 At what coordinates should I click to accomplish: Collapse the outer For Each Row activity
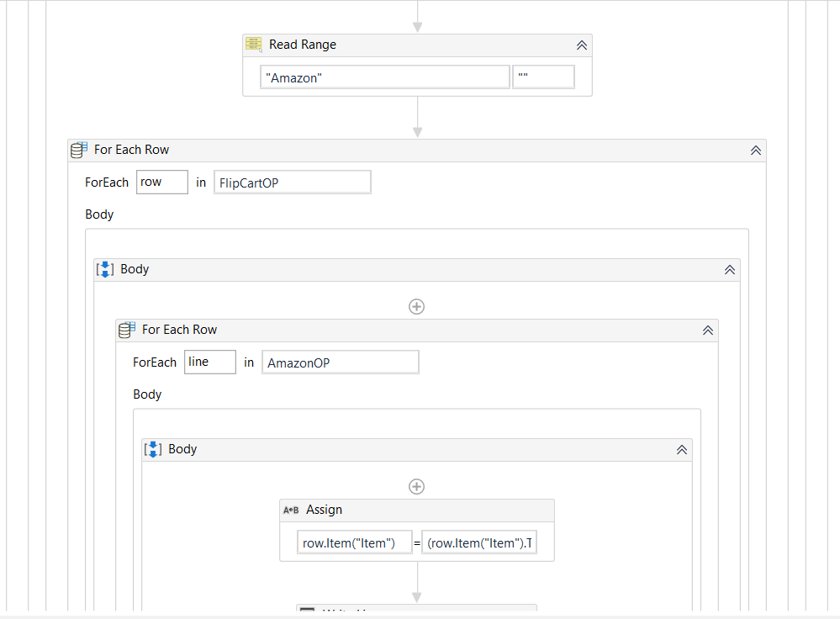756,150
